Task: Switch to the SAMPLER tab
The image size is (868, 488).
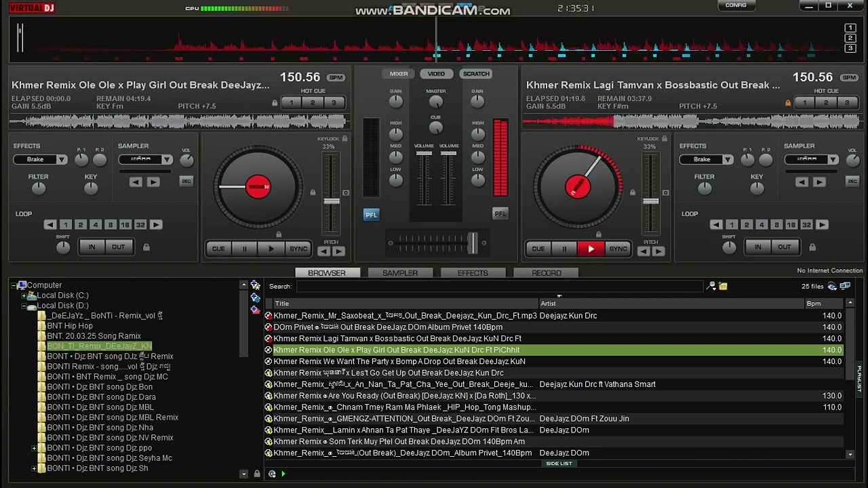Action: 400,273
